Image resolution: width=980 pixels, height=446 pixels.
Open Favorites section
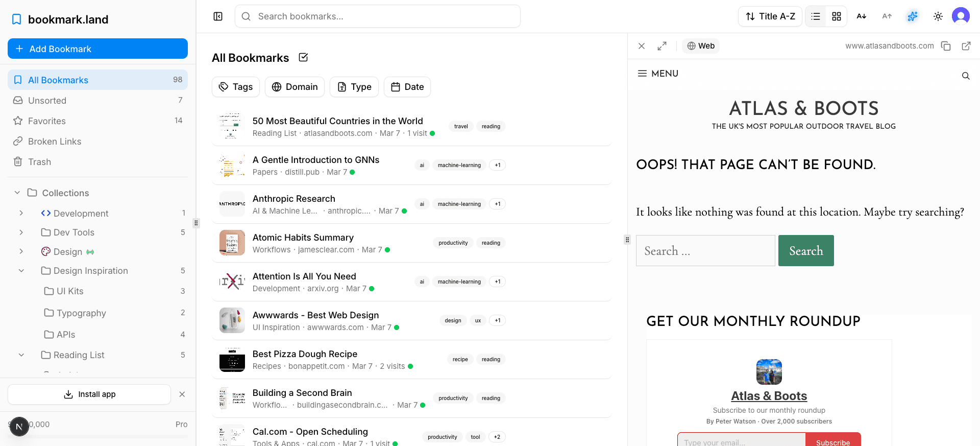pos(97,121)
